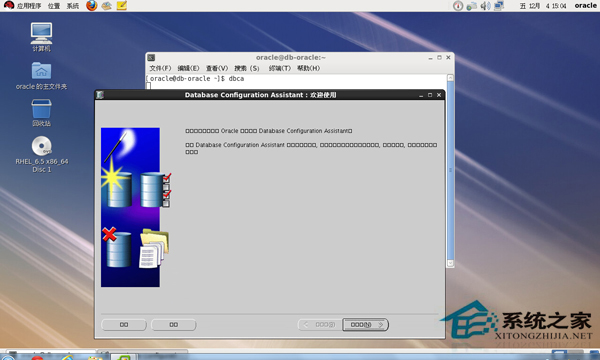Viewport: 600px width, 360px height.
Task: Click the terminal scrollbar up arrow
Action: (x=450, y=78)
